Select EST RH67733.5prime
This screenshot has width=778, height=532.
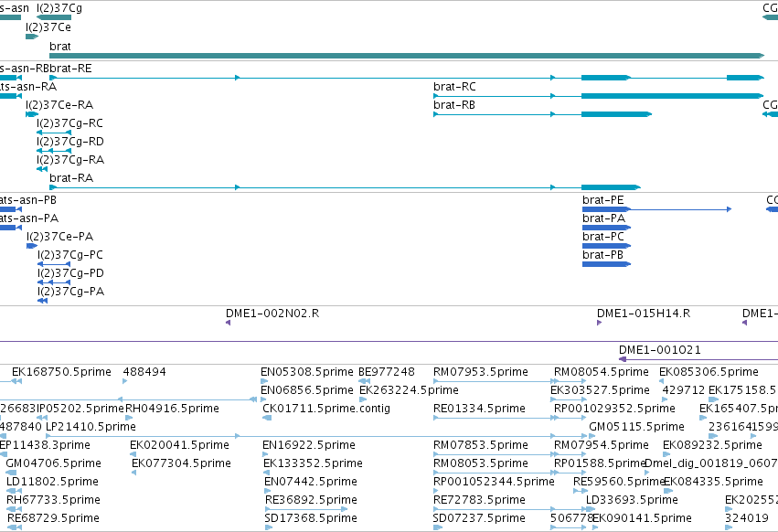coord(54,500)
